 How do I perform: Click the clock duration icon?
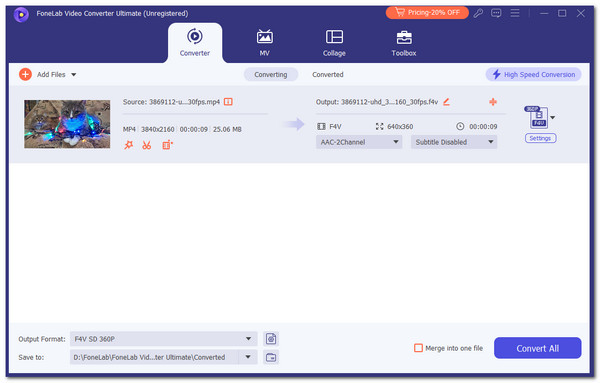pos(460,126)
